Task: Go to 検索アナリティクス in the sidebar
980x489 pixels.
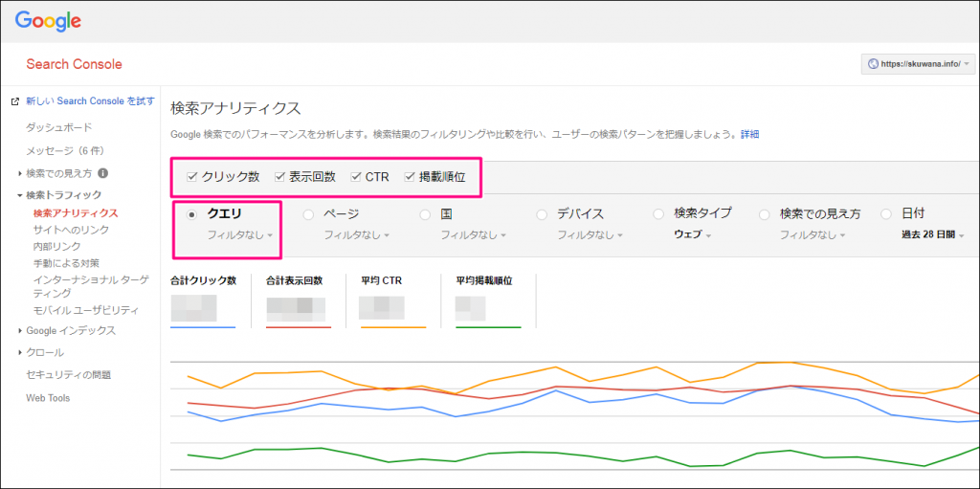Action: coord(76,213)
